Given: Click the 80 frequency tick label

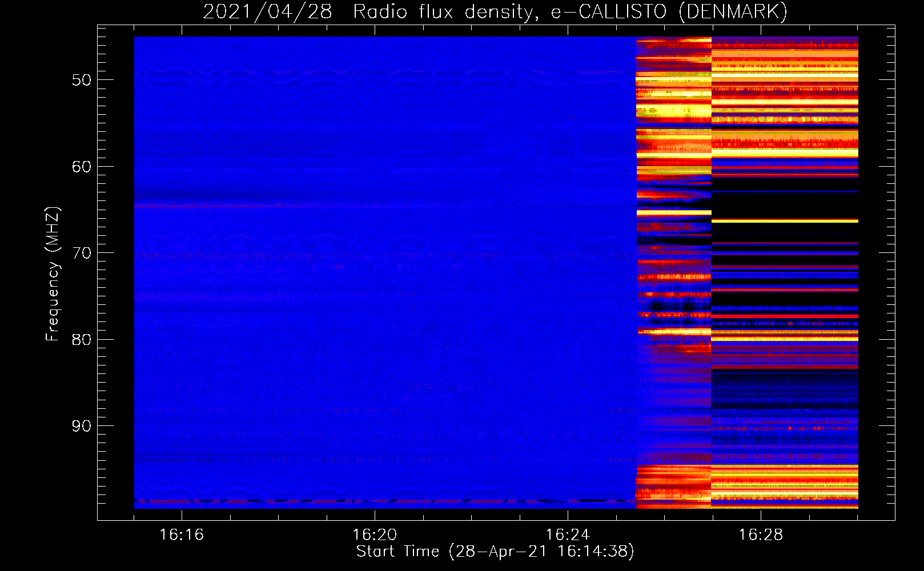Looking at the screenshot, I should coord(82,340).
